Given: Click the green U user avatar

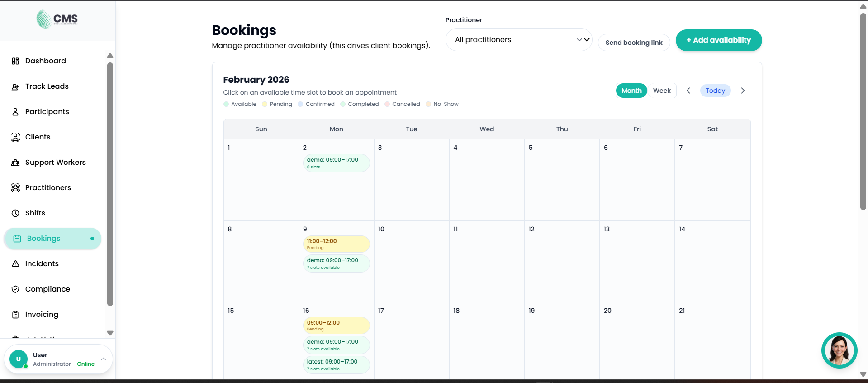Looking at the screenshot, I should [19, 359].
